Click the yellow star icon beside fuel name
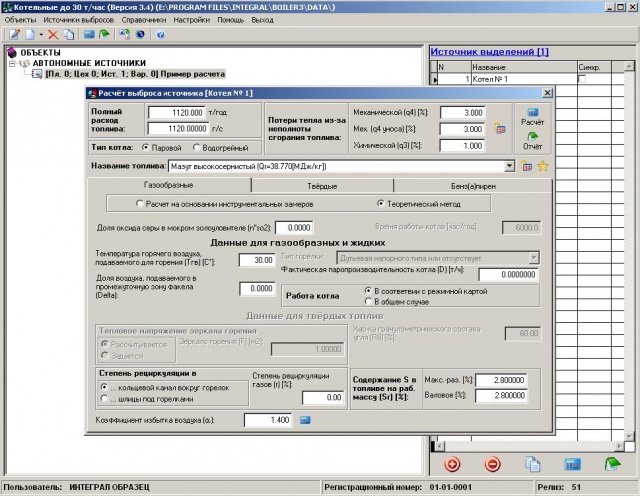 [543, 165]
